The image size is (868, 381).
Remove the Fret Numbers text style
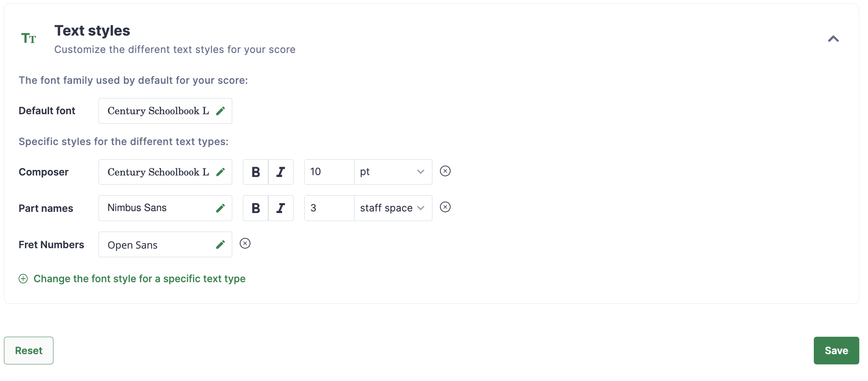coord(245,243)
